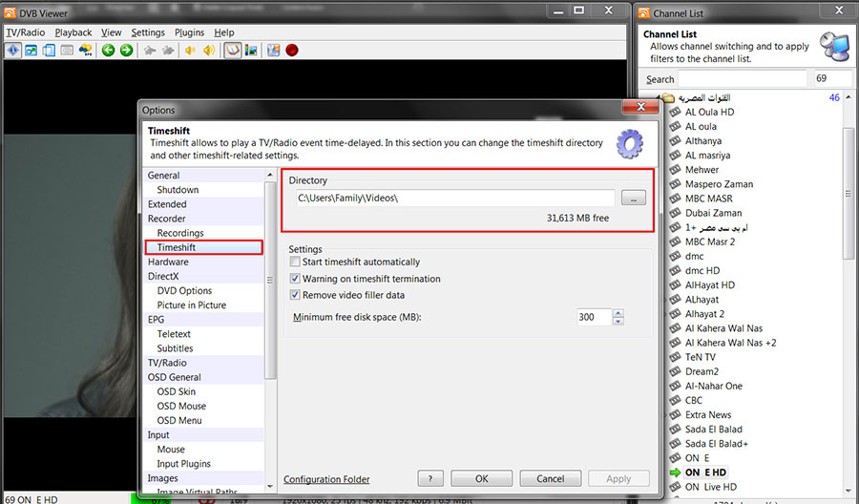Click OK in Options dialog
859x504 pixels.
click(x=482, y=479)
